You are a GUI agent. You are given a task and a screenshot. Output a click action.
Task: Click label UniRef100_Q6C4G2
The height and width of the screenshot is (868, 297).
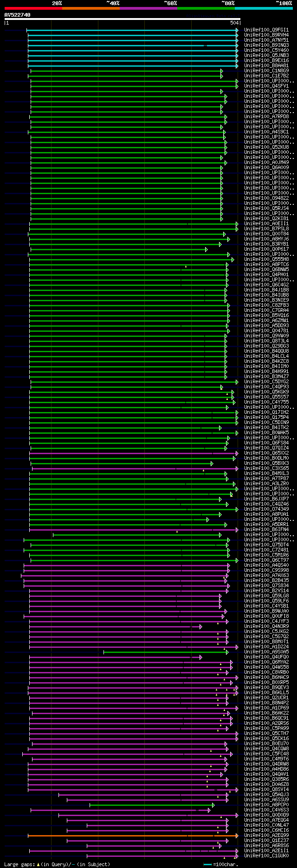(266, 285)
